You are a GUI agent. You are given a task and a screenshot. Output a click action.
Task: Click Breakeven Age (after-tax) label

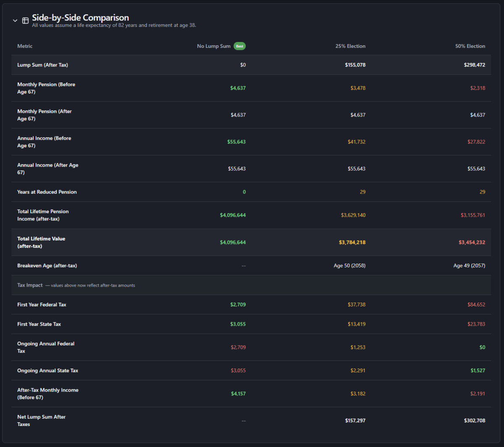click(47, 266)
